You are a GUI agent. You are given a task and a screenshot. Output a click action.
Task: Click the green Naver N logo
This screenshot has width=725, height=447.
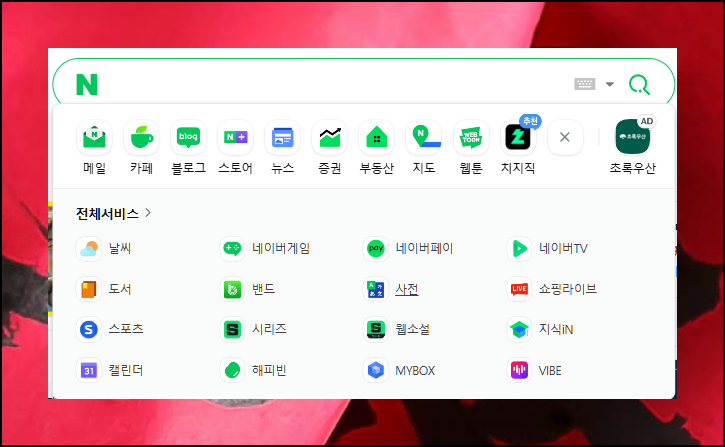tap(87, 85)
